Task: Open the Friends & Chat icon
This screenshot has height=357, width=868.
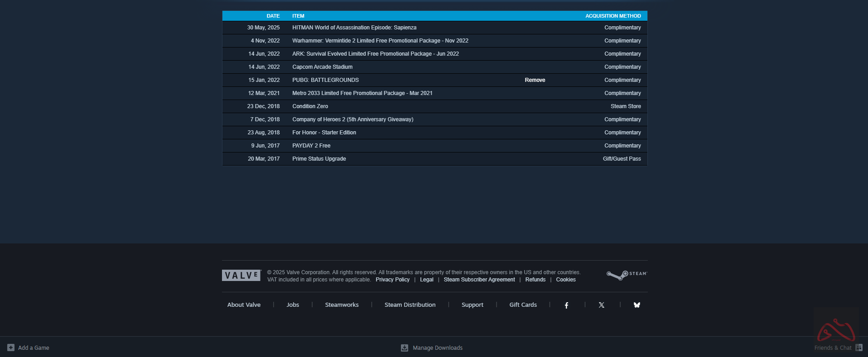Action: coord(858,348)
